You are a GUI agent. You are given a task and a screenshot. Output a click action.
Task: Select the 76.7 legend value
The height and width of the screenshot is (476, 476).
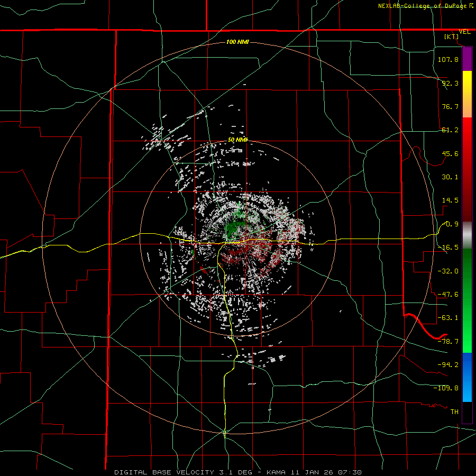click(x=450, y=106)
